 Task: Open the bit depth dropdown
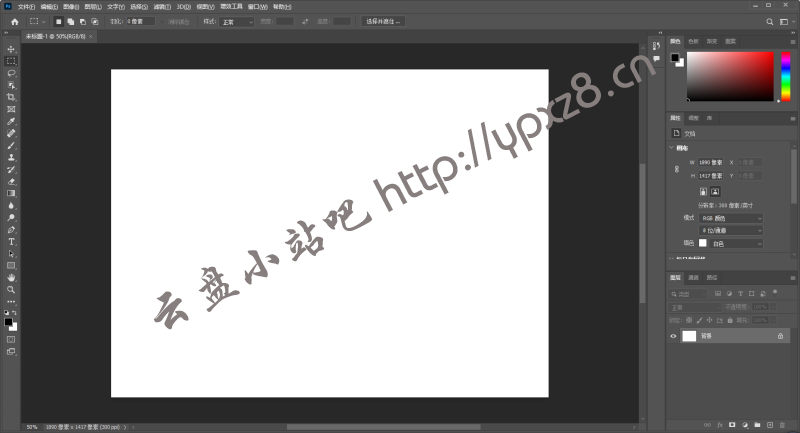click(x=731, y=231)
